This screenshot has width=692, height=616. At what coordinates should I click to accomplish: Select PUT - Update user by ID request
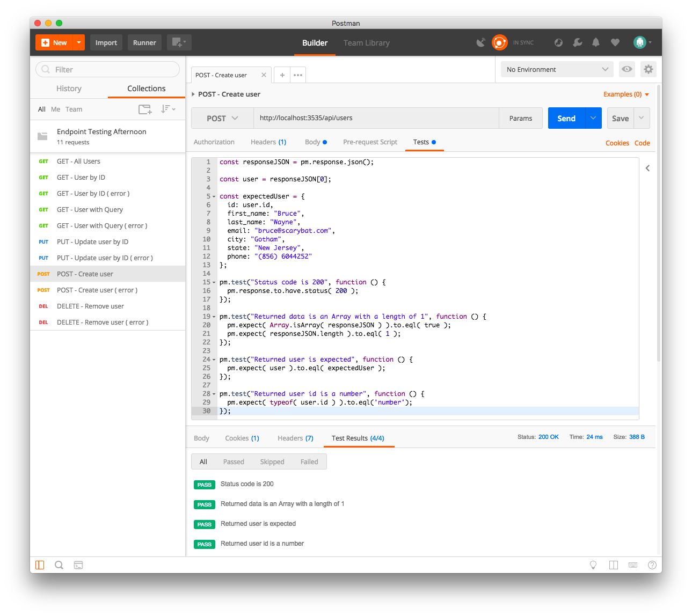click(107, 241)
